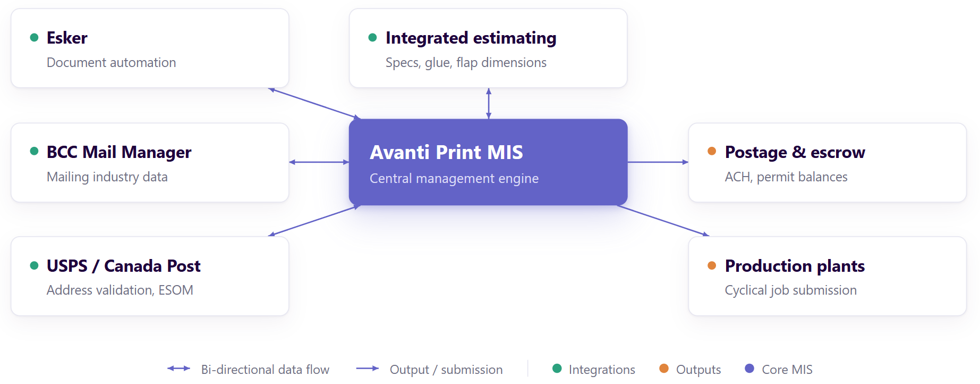
Task: Select the "ACH, permit balances" text
Action: [786, 177]
